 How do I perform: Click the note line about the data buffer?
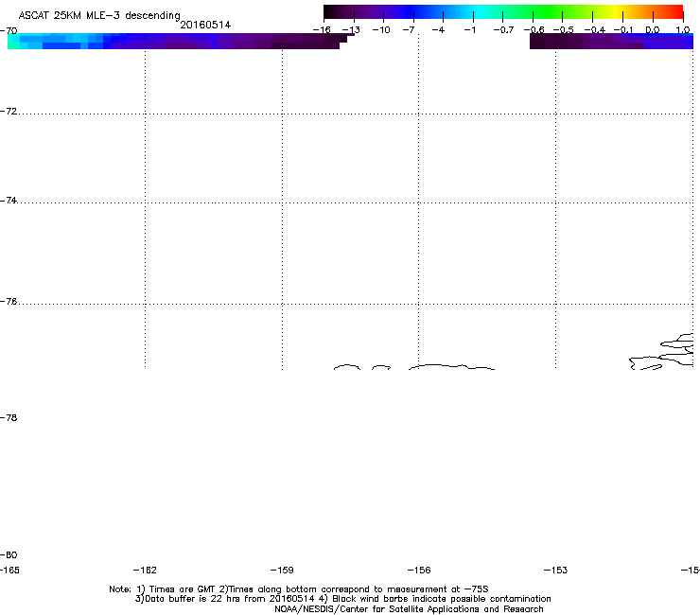pyautogui.click(x=342, y=599)
